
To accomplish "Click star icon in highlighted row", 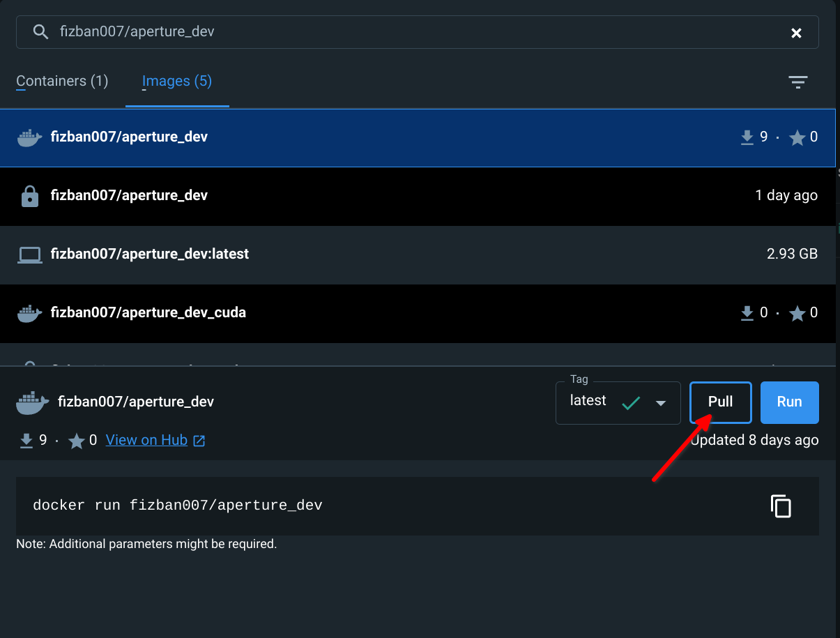I will pos(797,137).
